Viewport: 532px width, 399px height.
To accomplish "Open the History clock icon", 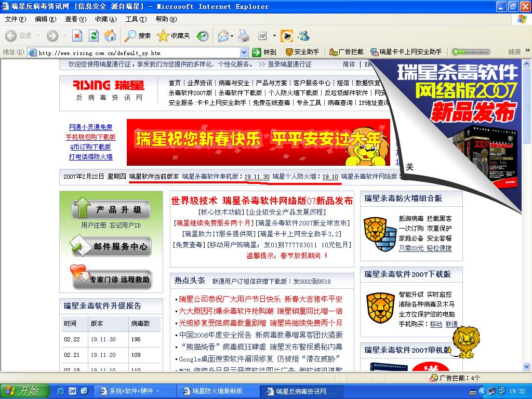I will 203,36.
